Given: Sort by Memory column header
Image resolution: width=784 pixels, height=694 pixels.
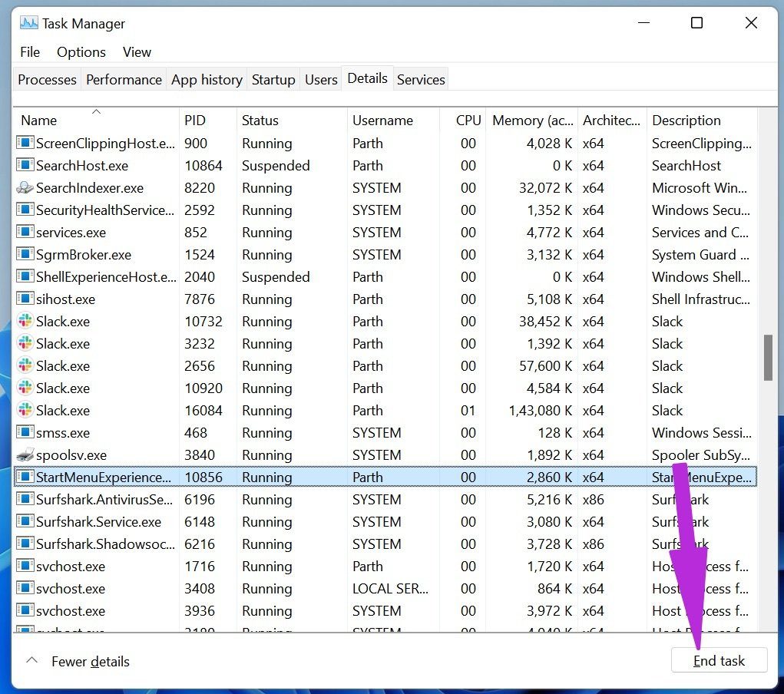Looking at the screenshot, I should coord(532,121).
